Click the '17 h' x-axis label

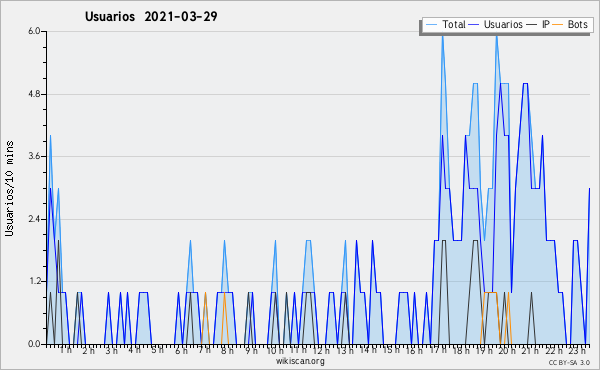(438, 350)
